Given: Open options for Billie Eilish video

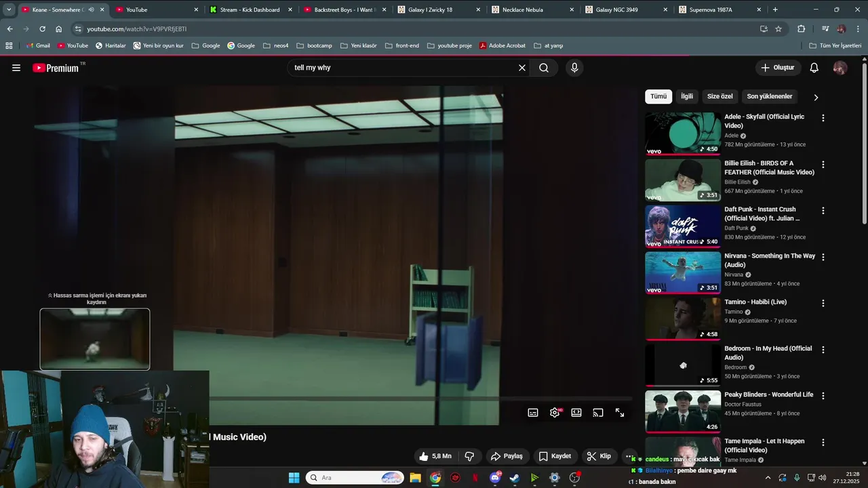Looking at the screenshot, I should (823, 164).
